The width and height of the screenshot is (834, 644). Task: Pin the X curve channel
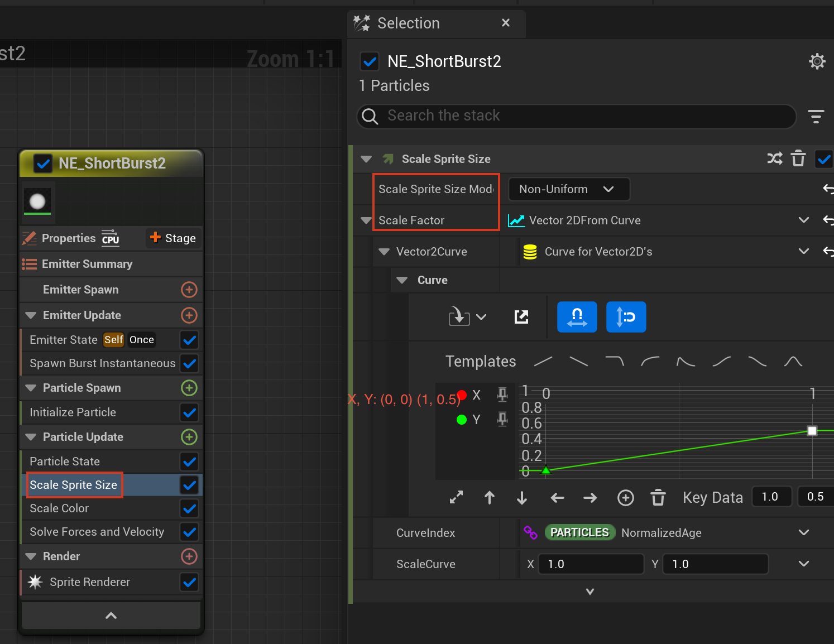(x=502, y=395)
